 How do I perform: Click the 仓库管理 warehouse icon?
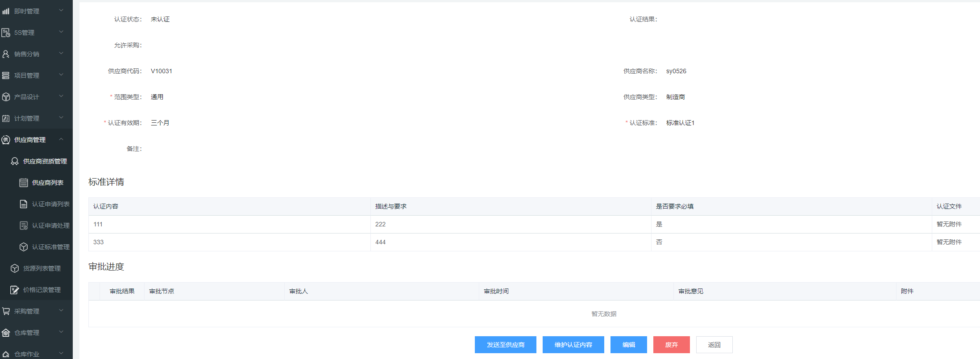click(6, 333)
